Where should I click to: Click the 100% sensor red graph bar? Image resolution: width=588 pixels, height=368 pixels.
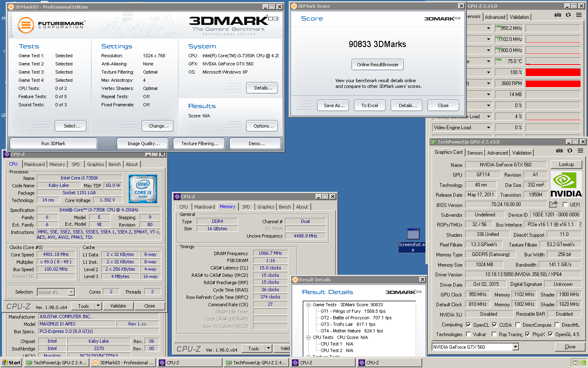[x=553, y=72]
